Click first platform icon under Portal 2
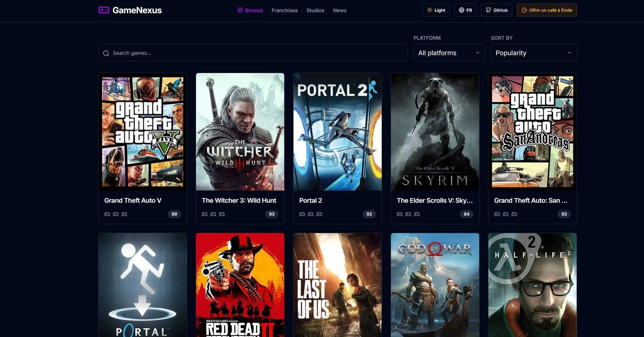644x337 pixels. click(x=302, y=214)
